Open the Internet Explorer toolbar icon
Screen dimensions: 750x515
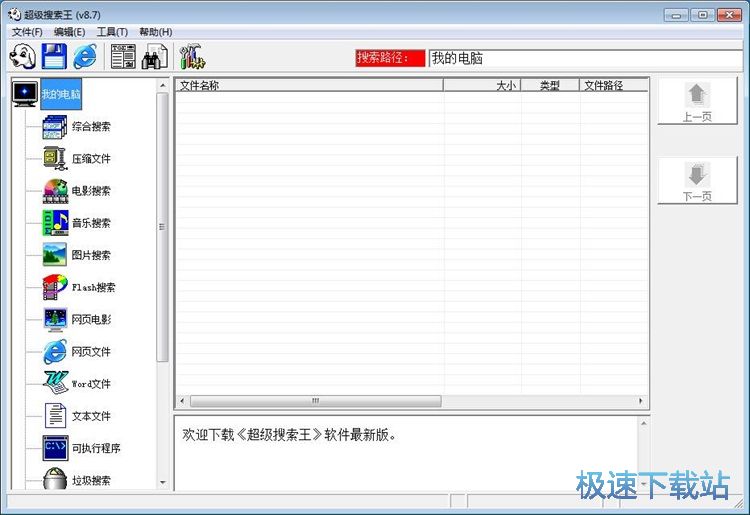point(86,56)
